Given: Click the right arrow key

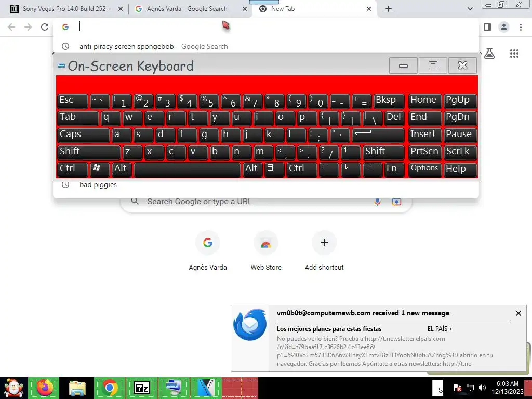Looking at the screenshot, I should [372, 170].
